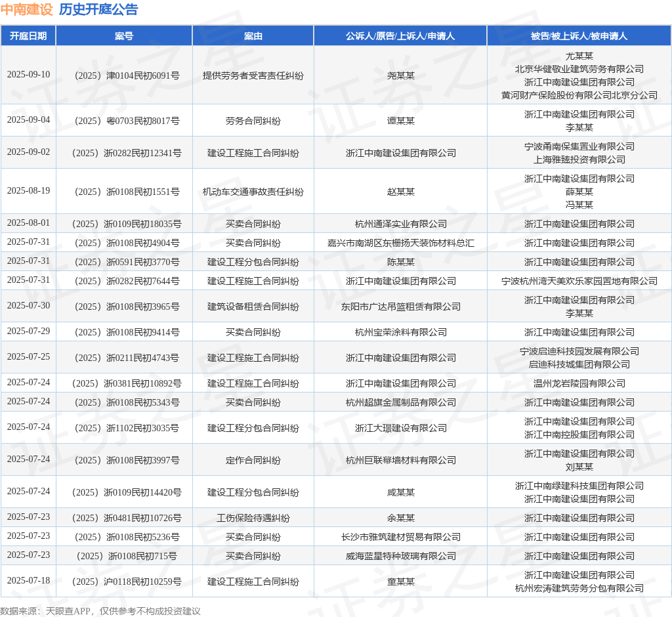Select case number (2025)浙0108民初1551号
Viewport: 672px width, 617px height.
pos(127,192)
